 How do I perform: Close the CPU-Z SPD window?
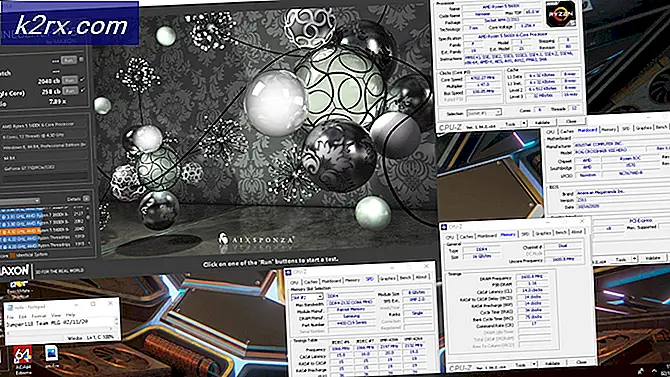coord(426,266)
